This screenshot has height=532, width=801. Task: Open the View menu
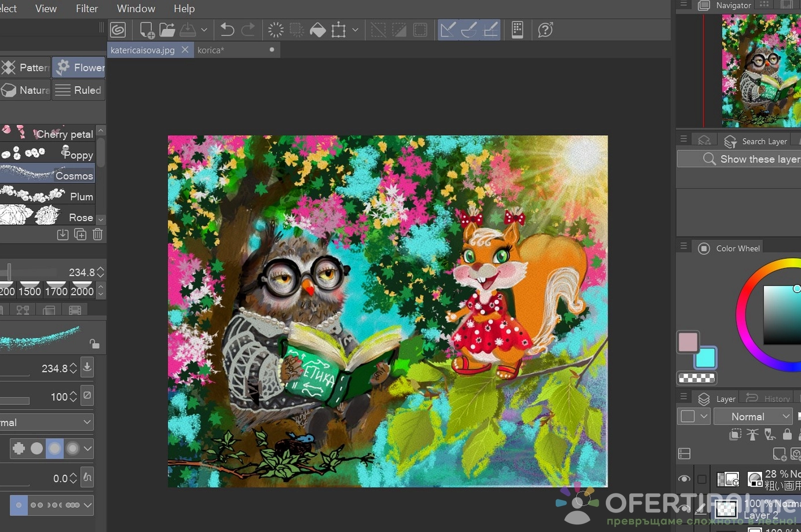point(46,9)
